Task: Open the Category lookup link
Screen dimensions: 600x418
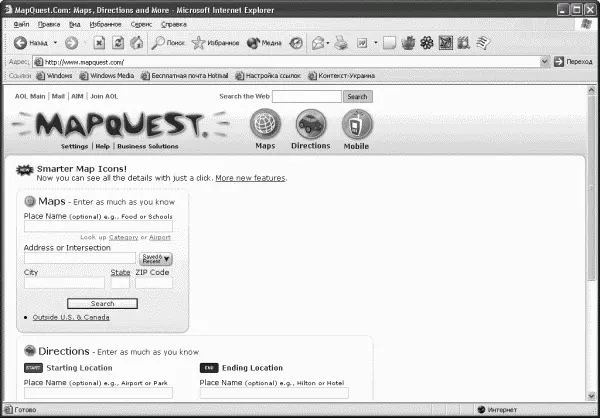Action: (124, 237)
